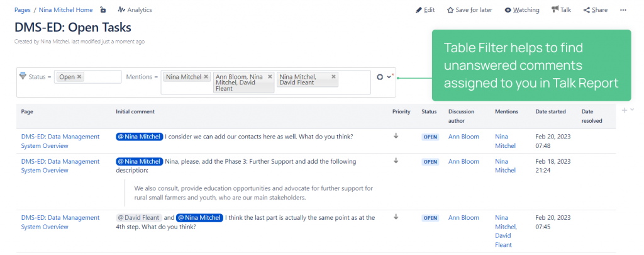Viewport: 644px width, 255px height.
Task: Remove the Nina Mitchel mentions filter tag
Action: point(206,77)
